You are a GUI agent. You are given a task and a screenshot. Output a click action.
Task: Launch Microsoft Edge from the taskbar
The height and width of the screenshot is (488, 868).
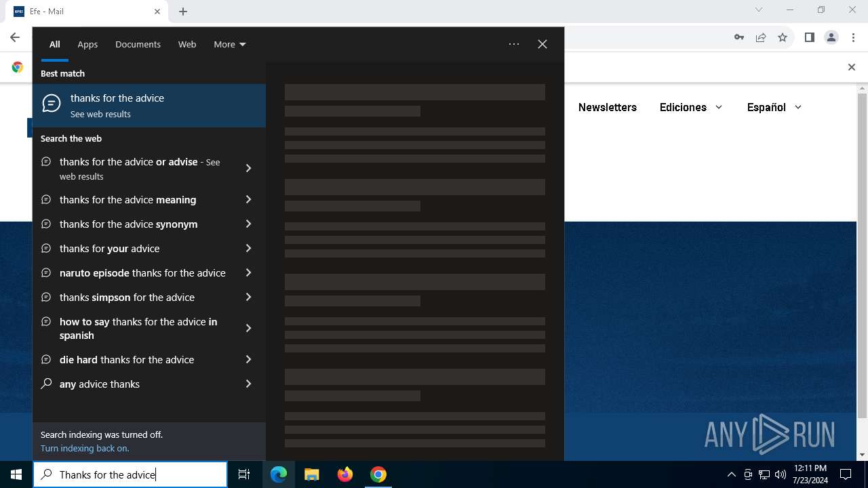279,474
